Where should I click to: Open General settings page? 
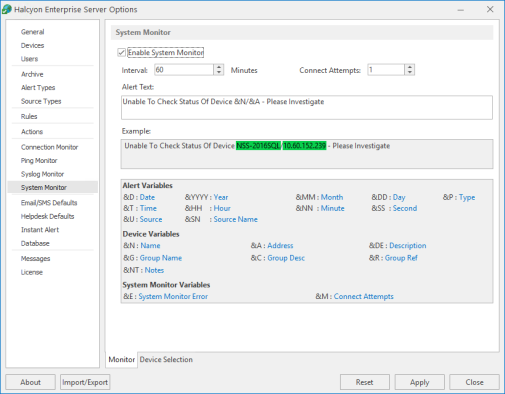32,32
